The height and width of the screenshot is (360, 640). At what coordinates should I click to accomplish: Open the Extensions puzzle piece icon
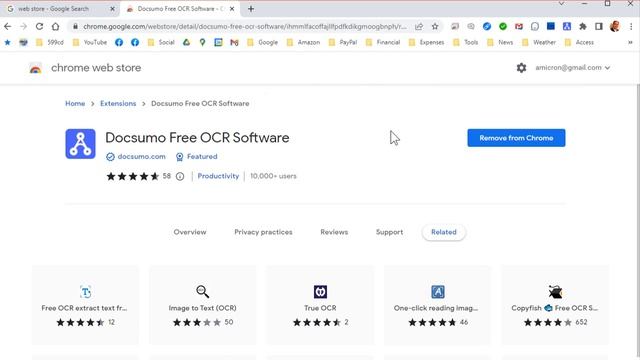(x=583, y=27)
